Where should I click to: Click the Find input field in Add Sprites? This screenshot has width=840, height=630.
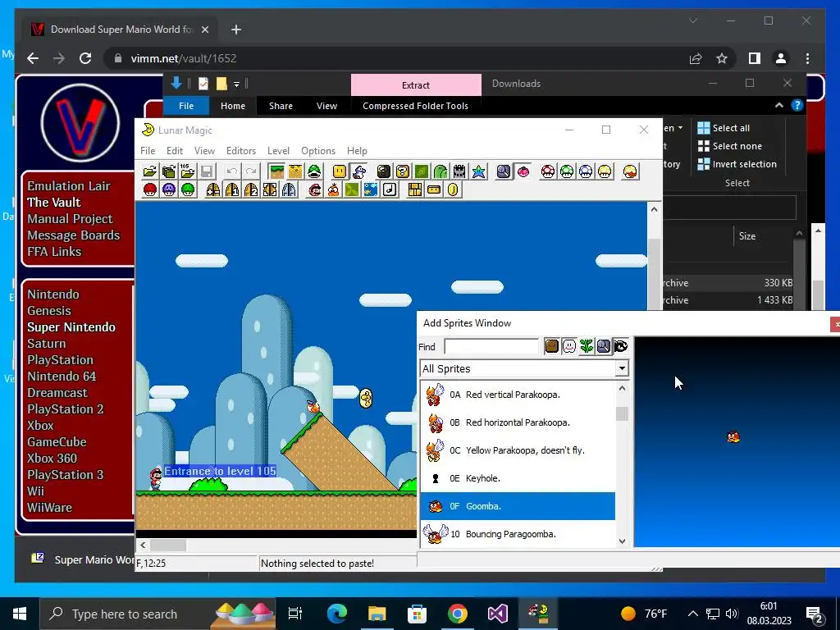[491, 347]
